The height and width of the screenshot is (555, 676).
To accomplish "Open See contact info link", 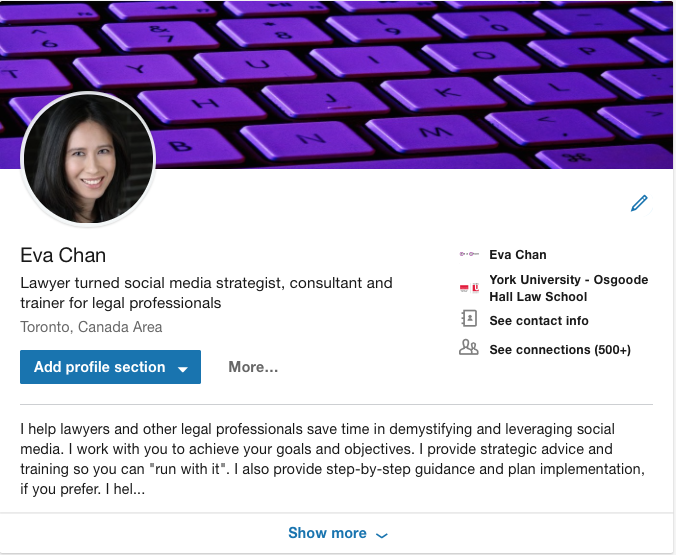I will (x=539, y=320).
